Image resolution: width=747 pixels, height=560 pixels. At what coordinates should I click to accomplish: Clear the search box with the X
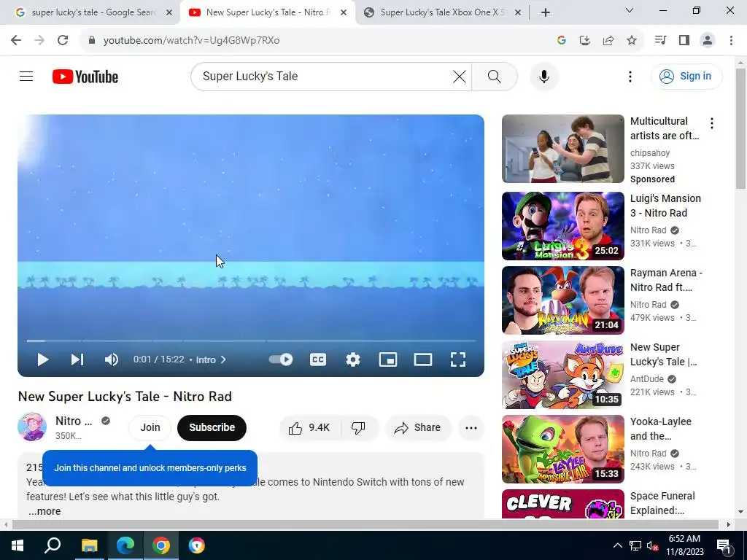[x=460, y=76]
